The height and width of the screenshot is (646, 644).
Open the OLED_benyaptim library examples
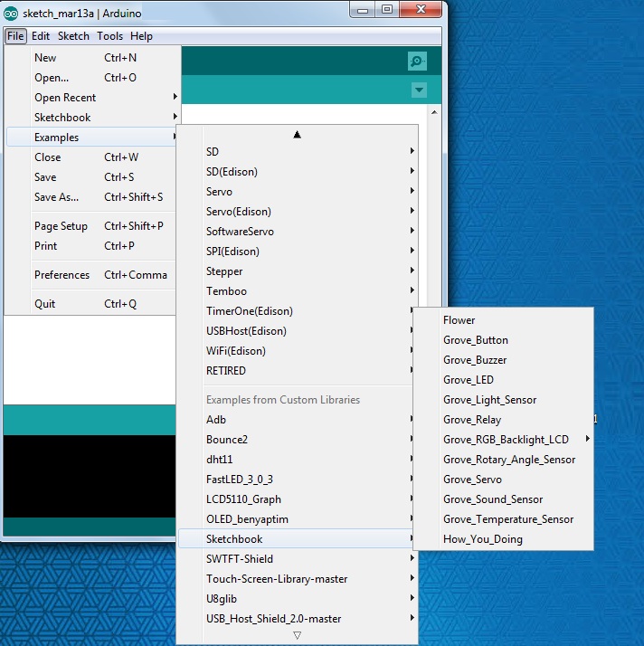click(x=296, y=518)
